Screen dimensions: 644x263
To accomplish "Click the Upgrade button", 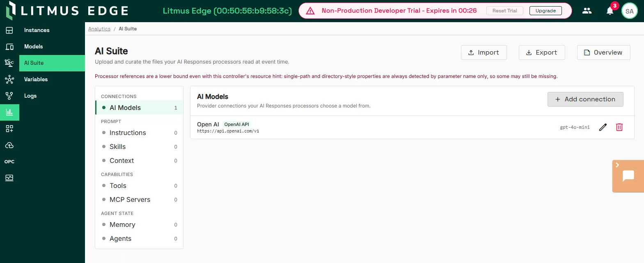I will pos(545,11).
